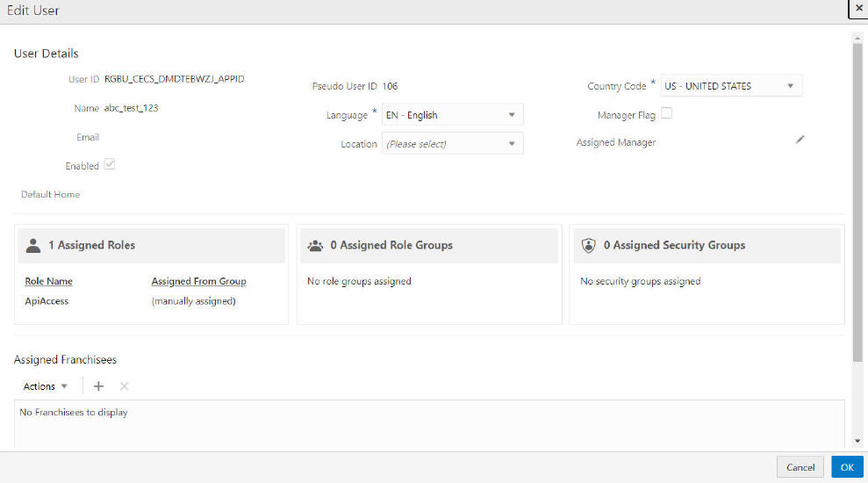Click the X icon to remove franchisee
This screenshot has height=483, width=868.
coord(124,386)
